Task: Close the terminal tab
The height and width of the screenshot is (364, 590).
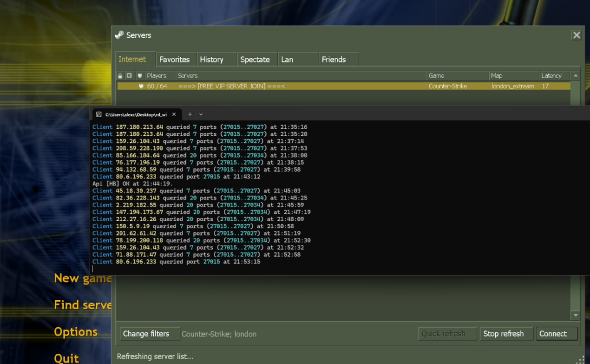Action: point(174,114)
